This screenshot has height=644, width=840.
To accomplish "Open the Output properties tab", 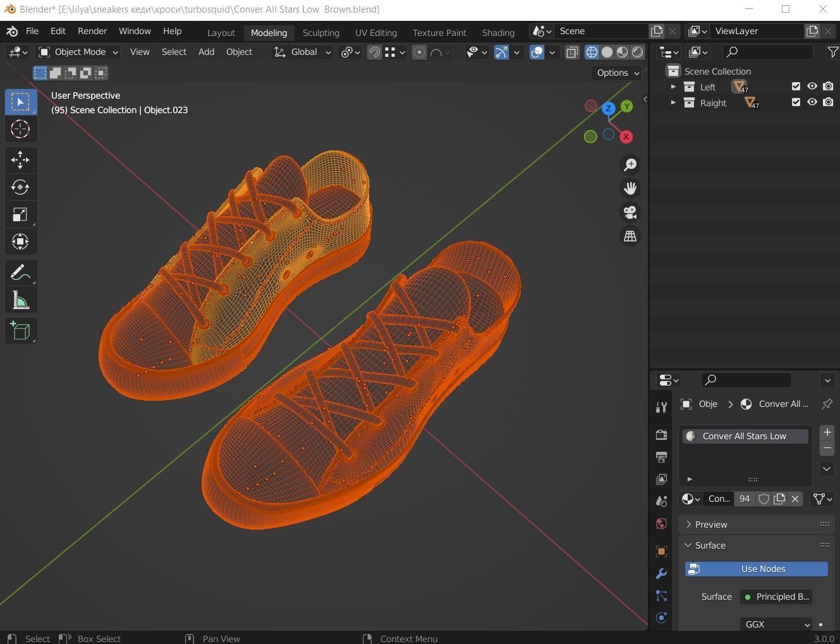I will tap(661, 456).
